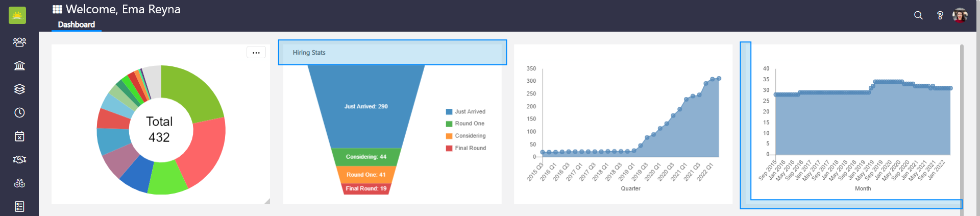Open the clock icon in sidebar
This screenshot has height=216, width=980.
tap(19, 112)
